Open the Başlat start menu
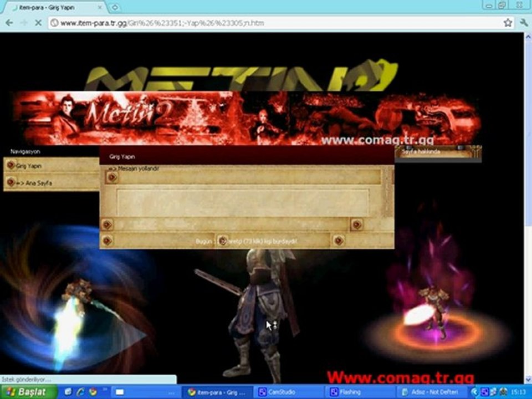Screen dimensions: 532x399 click(x=28, y=392)
